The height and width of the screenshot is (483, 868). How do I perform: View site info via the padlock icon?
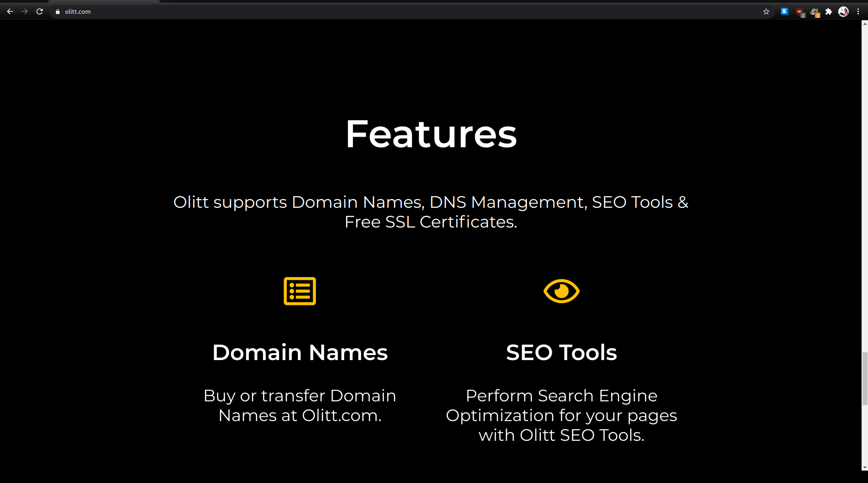[x=58, y=11]
